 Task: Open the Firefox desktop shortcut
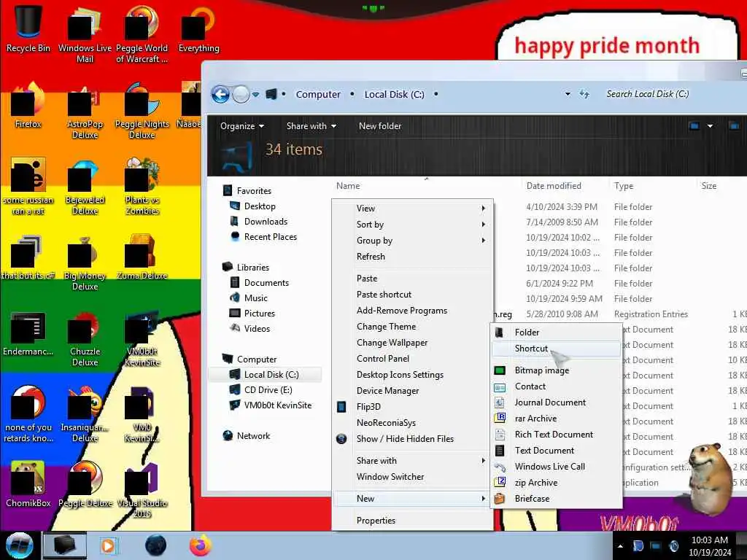pyautogui.click(x=28, y=106)
